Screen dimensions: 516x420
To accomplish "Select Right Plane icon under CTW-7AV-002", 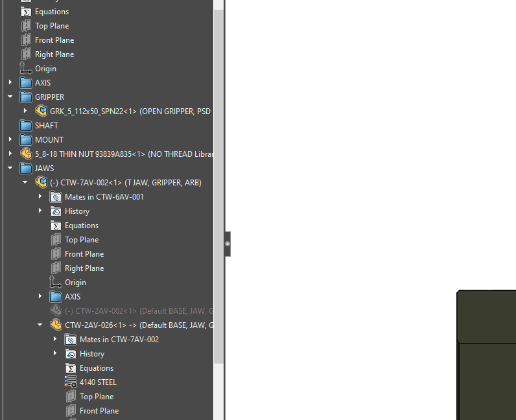I will (56, 268).
